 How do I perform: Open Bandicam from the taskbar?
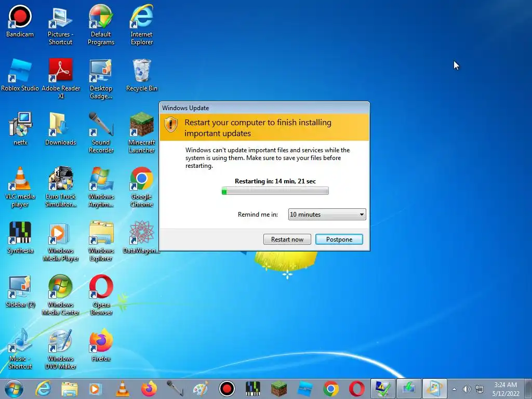click(227, 389)
